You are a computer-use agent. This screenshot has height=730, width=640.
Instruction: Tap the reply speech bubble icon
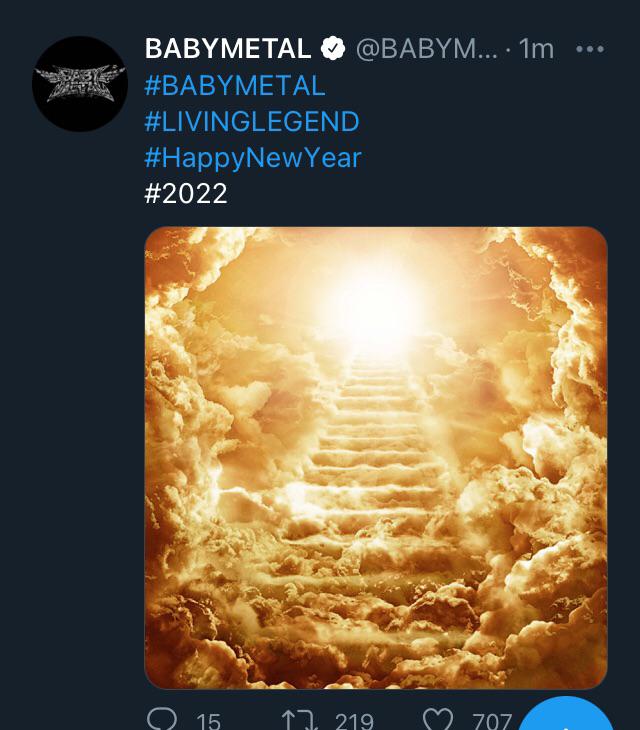[x=161, y=720]
